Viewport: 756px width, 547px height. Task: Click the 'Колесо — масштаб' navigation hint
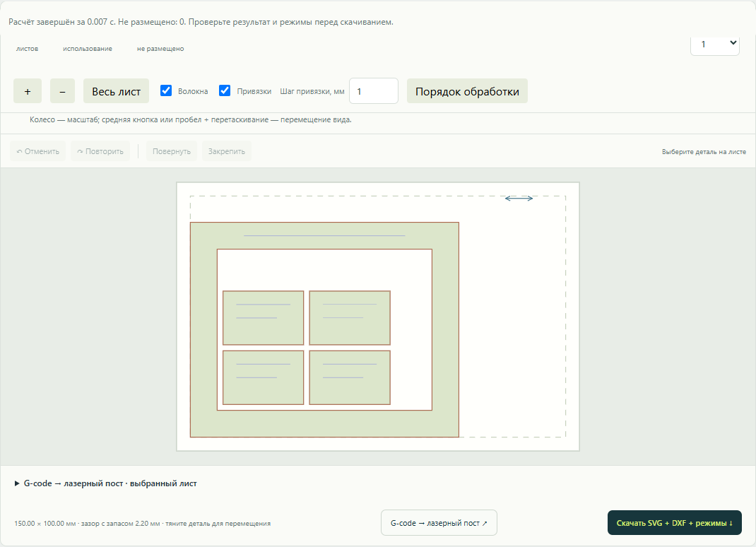[x=191, y=119]
